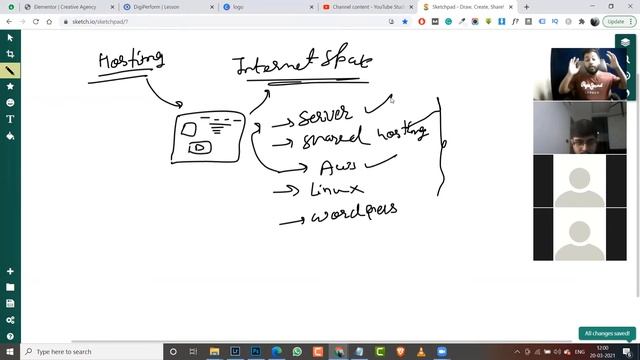Open Microsoft Edge from taskbar
The width and height of the screenshot is (640, 360).
[x=276, y=351]
